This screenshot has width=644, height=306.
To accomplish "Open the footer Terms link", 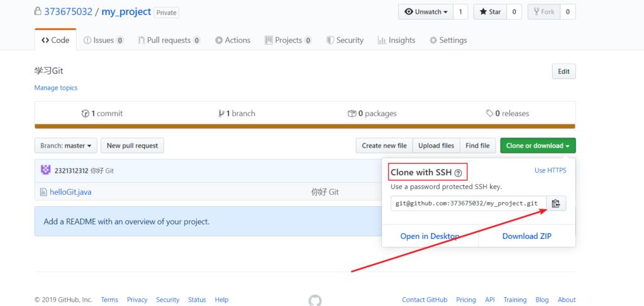I will (x=109, y=300).
